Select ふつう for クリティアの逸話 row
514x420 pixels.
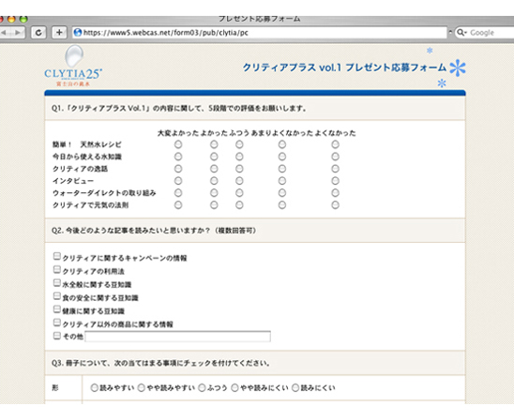point(239,169)
